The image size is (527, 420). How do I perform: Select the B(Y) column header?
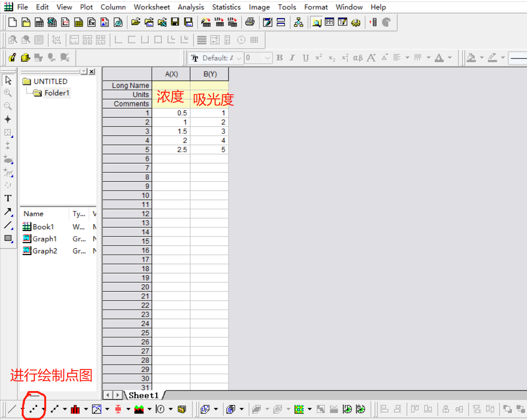tap(210, 74)
